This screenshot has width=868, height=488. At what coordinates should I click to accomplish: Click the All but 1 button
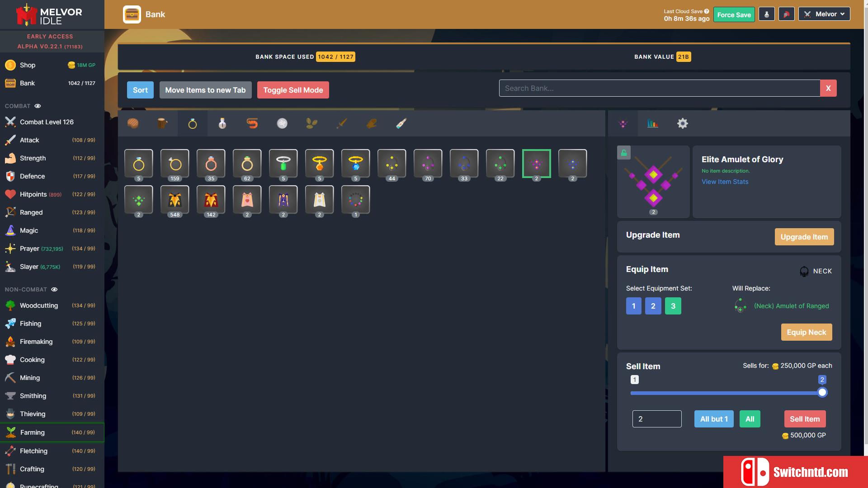[x=714, y=419]
